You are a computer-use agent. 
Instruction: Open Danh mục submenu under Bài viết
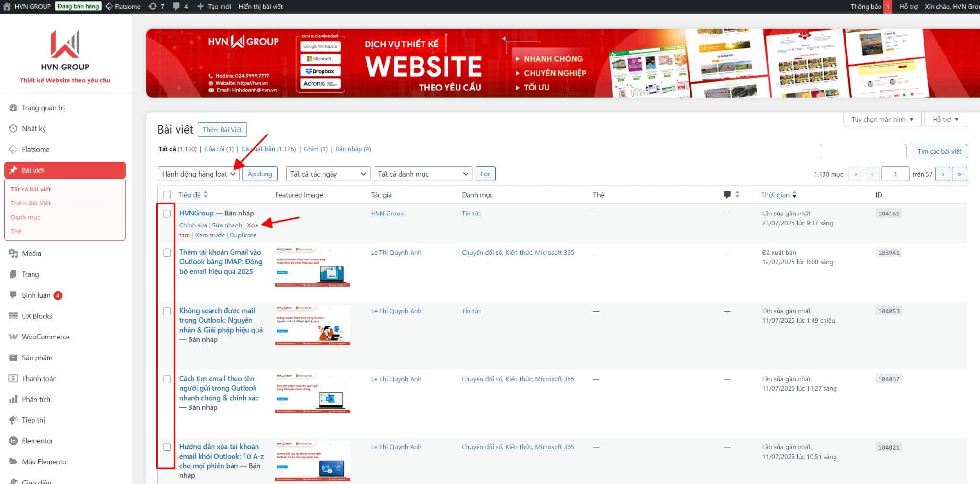25,217
